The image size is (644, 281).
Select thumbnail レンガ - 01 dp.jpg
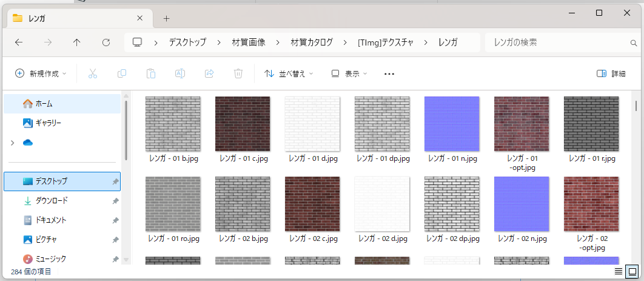[383, 124]
